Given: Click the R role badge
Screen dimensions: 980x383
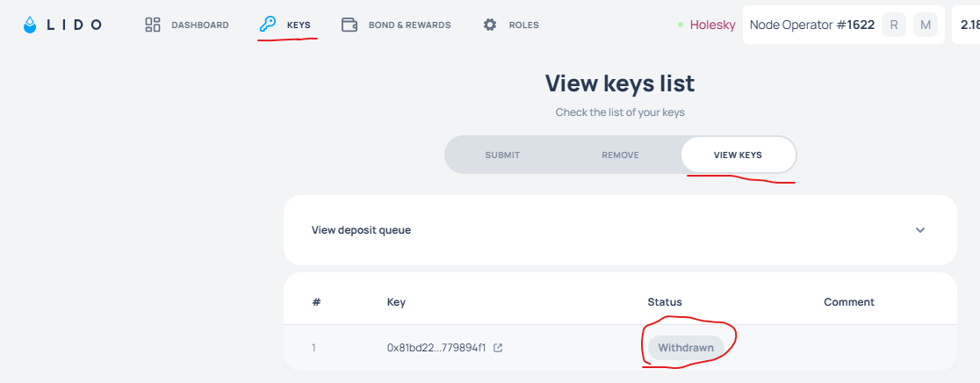Looking at the screenshot, I should [894, 25].
